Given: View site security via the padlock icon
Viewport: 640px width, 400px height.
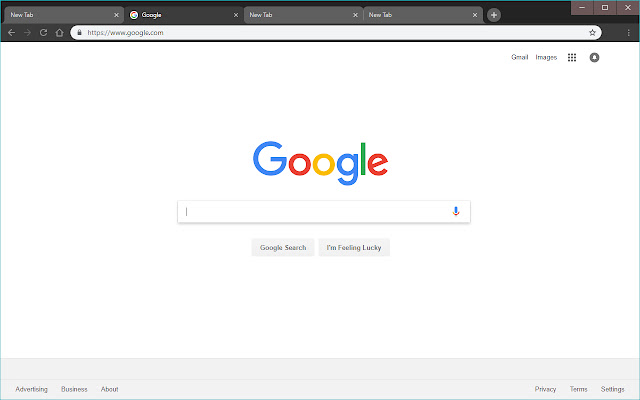Looking at the screenshot, I should click(x=79, y=33).
